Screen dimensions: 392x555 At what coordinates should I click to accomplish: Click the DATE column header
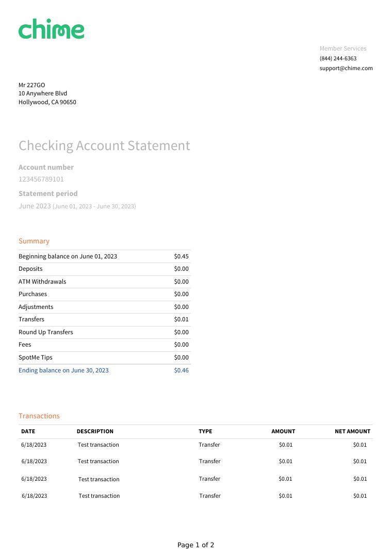pos(28,431)
